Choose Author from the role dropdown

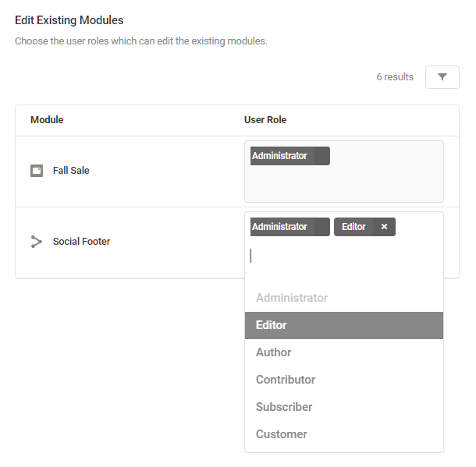[x=344, y=352]
